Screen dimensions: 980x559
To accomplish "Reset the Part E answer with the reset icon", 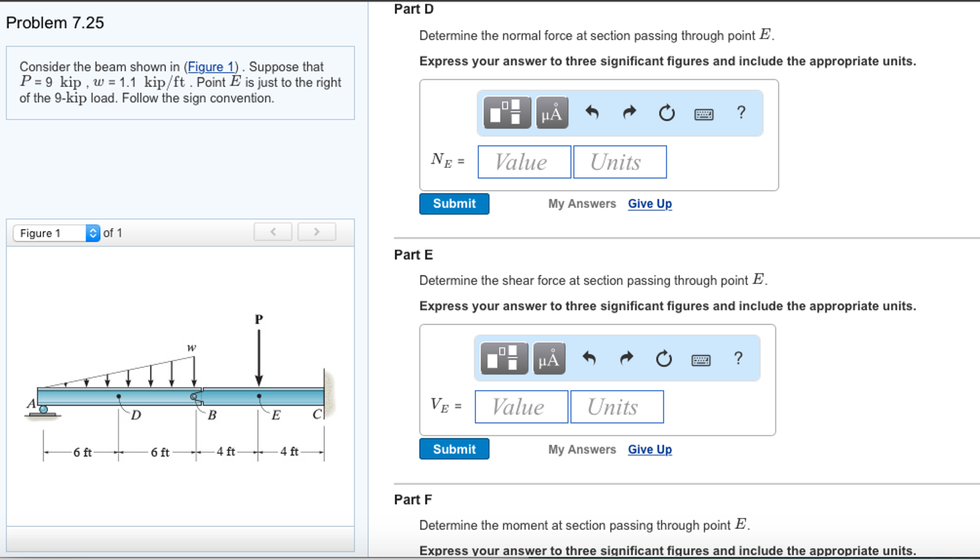I will (663, 358).
